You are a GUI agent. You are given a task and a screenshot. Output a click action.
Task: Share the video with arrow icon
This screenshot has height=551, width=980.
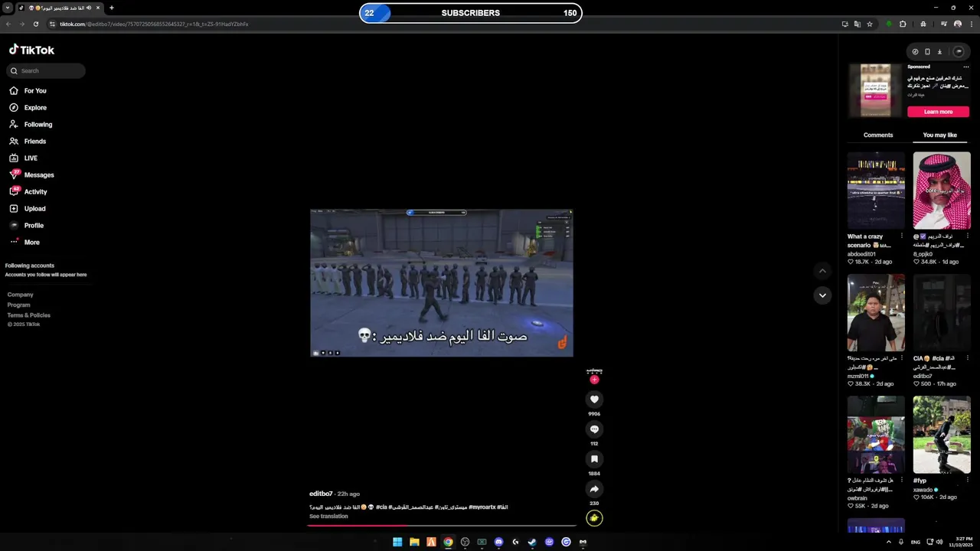tap(594, 489)
